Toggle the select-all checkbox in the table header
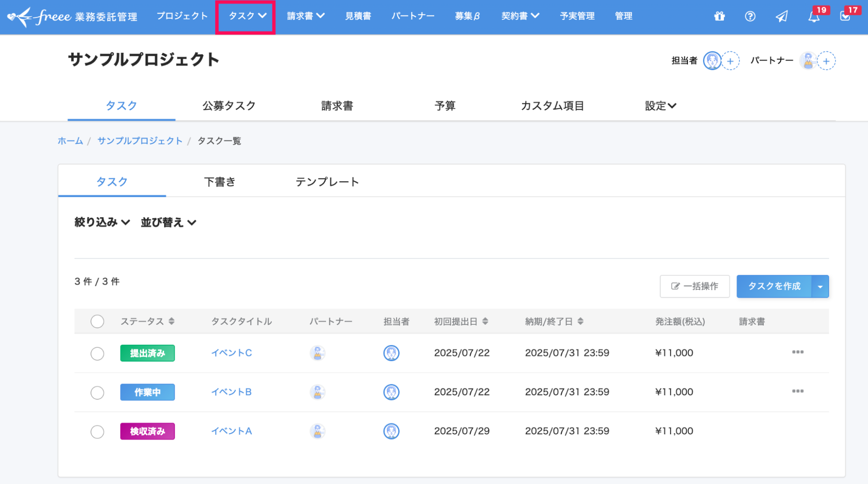The height and width of the screenshot is (484, 868). [x=97, y=322]
